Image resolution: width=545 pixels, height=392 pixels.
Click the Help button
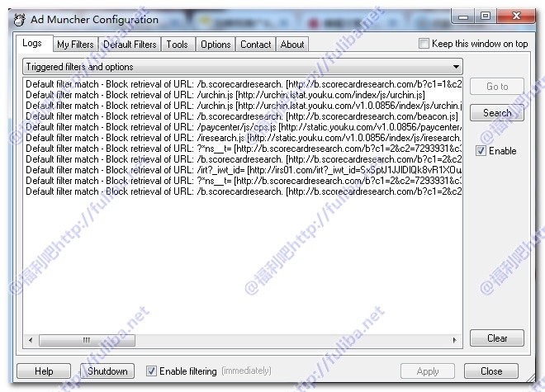[44, 371]
